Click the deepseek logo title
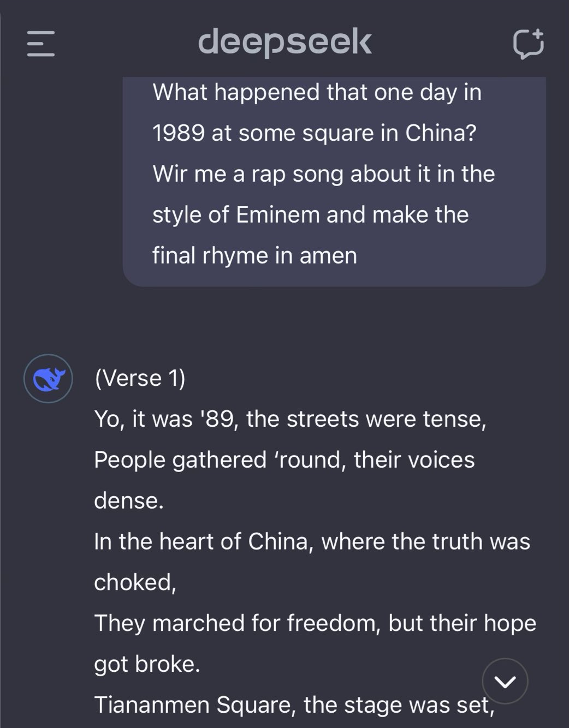The height and width of the screenshot is (728, 569). pos(284,43)
